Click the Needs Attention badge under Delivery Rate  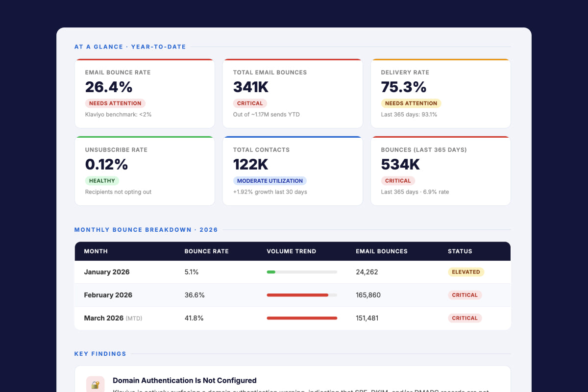411,103
